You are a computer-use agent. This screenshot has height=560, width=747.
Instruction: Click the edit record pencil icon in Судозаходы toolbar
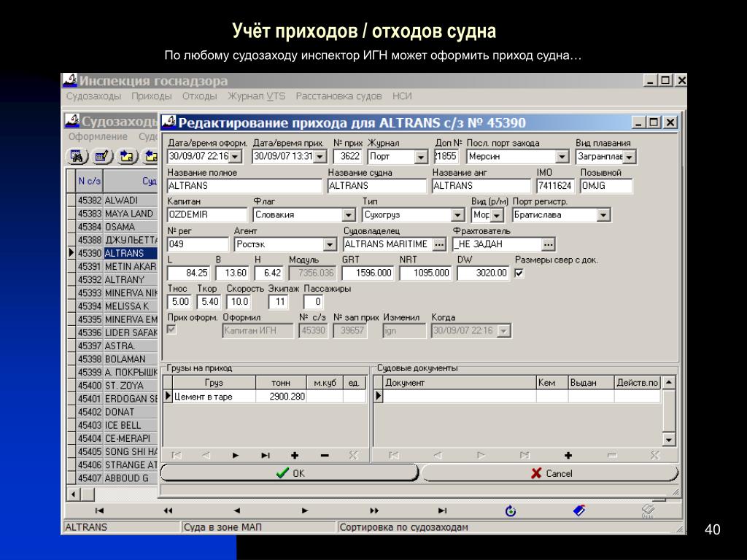[102, 156]
